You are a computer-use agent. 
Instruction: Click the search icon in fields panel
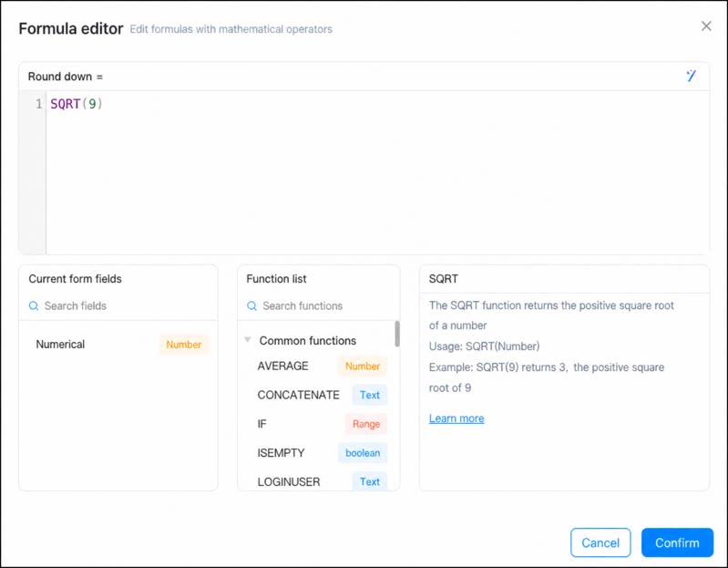click(x=34, y=305)
